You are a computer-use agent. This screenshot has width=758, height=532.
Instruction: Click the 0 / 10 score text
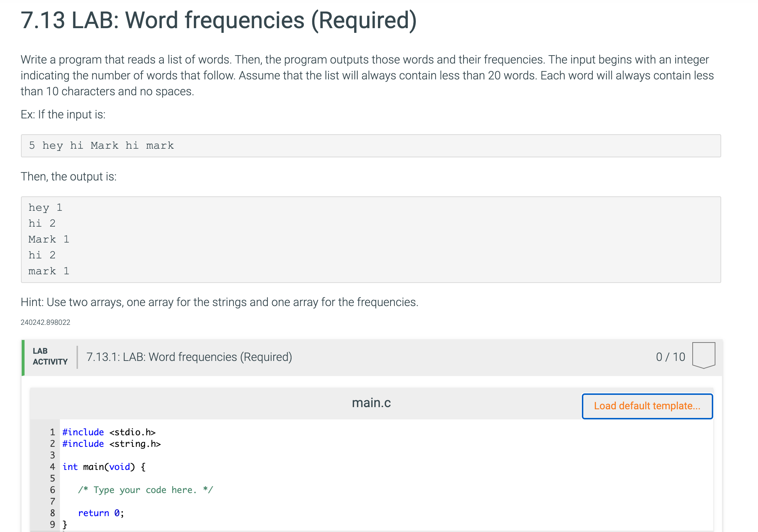(x=670, y=357)
